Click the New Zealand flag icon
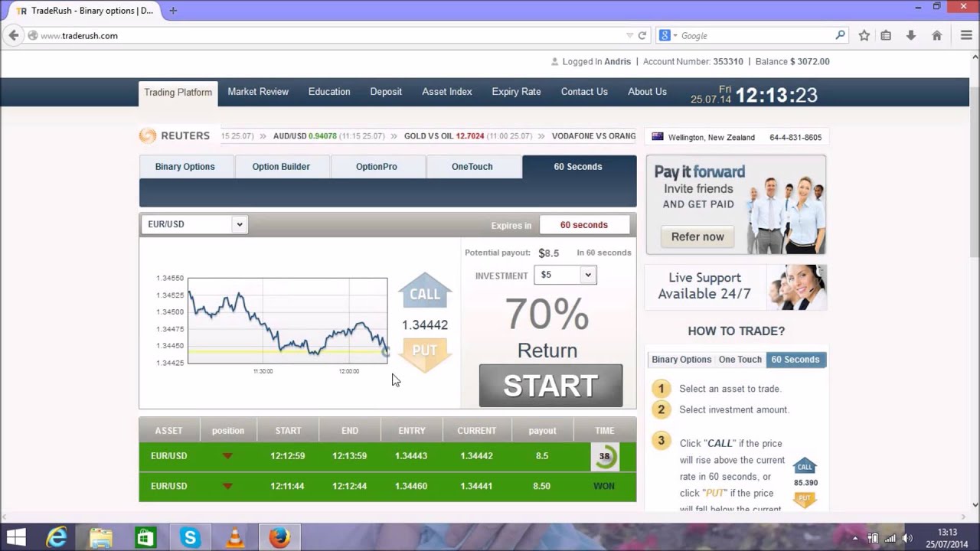 click(657, 137)
